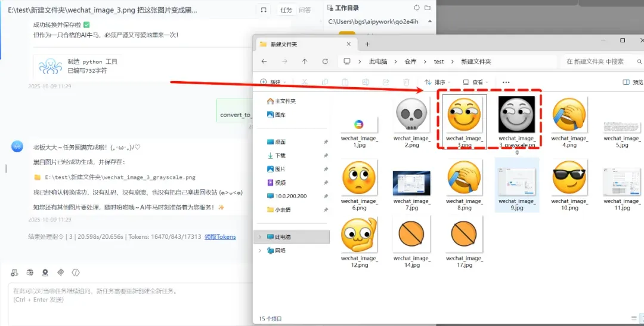Close the 新建文件夹 Explorer tab
The height and width of the screenshot is (326, 644).
tap(348, 44)
